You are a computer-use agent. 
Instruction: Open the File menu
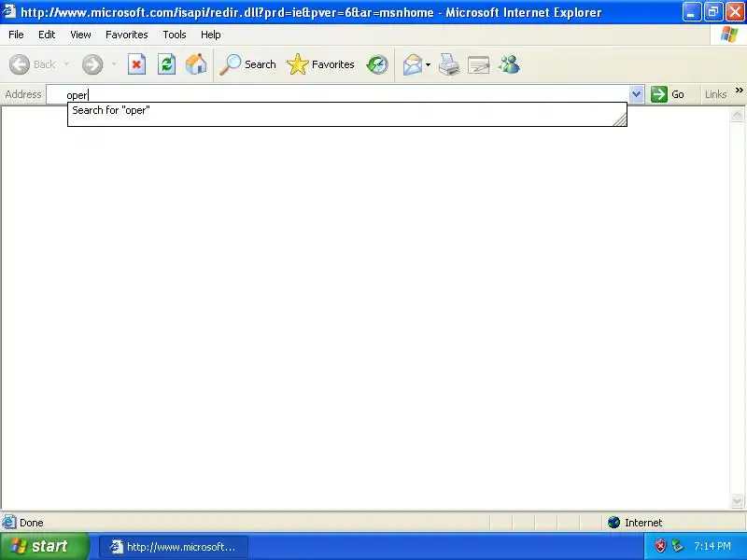16,35
